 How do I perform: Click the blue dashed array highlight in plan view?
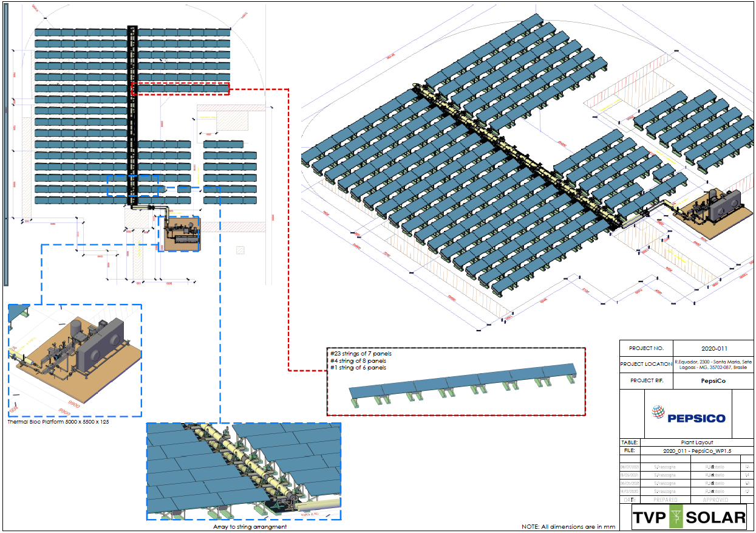[132, 185]
